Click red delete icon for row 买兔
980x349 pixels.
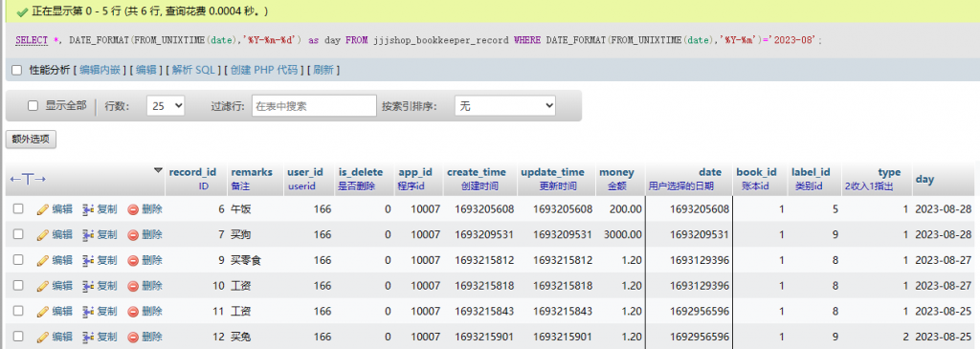(x=133, y=337)
